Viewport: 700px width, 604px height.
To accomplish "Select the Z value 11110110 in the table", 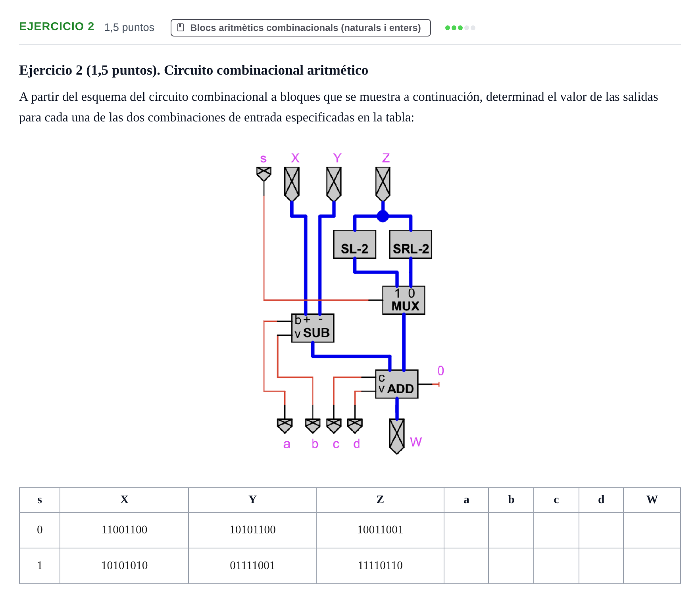I will (380, 566).
